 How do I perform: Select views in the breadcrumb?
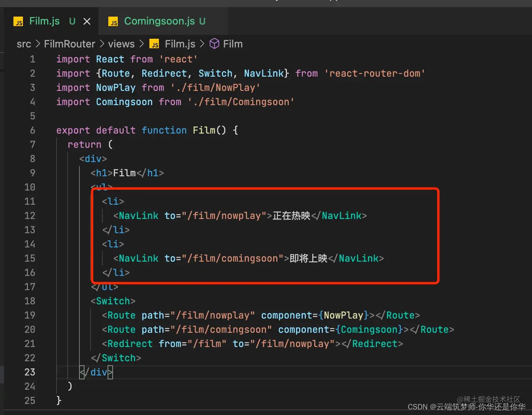pos(121,44)
